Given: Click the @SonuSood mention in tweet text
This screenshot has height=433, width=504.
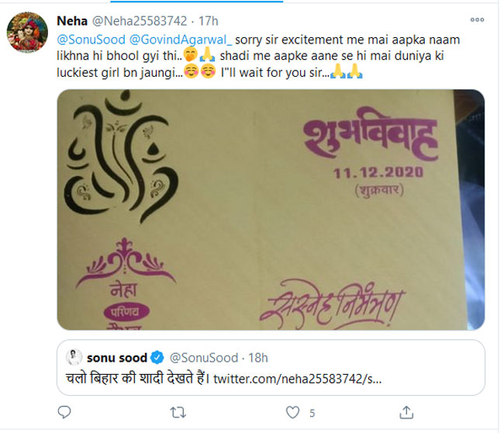Looking at the screenshot, I should coord(87,37).
